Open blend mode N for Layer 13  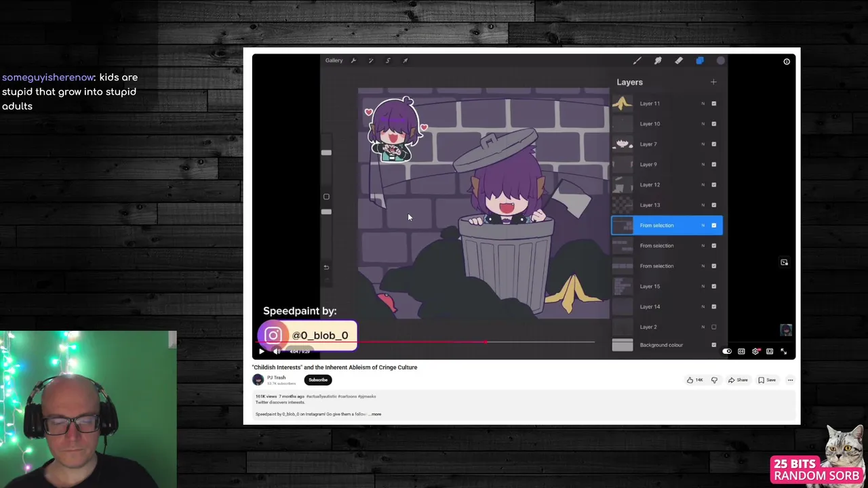(x=703, y=205)
